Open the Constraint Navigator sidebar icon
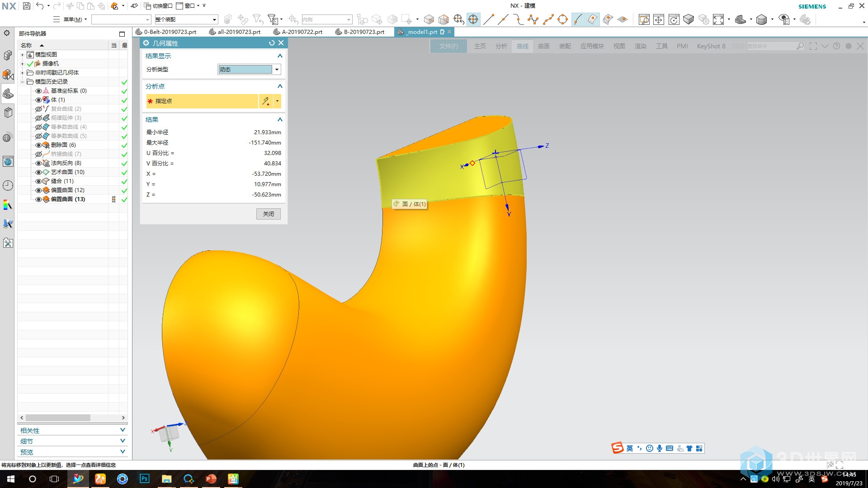 point(8,75)
